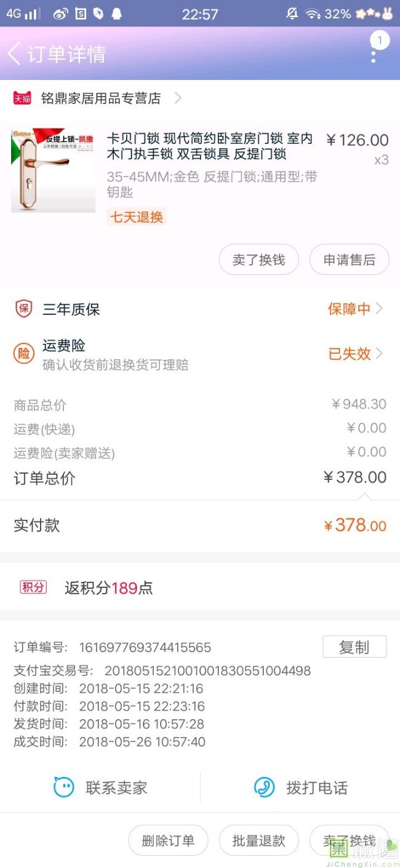Tap the 积分 points badge icon
The width and height of the screenshot is (400, 868).
tap(33, 587)
